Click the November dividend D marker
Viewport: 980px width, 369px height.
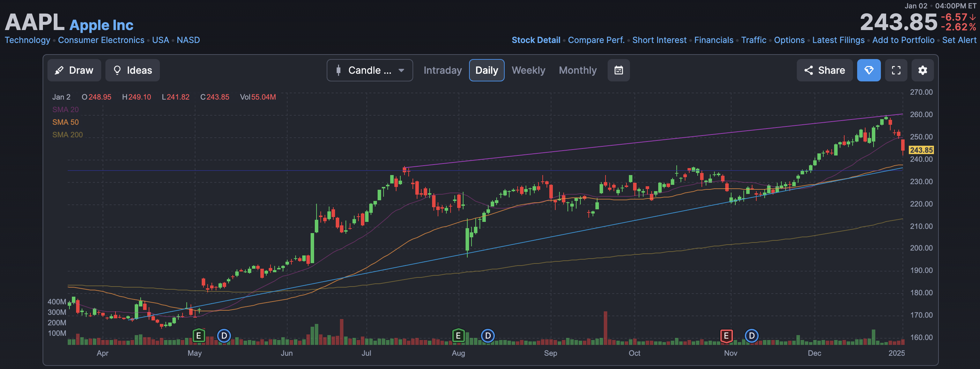pyautogui.click(x=751, y=336)
